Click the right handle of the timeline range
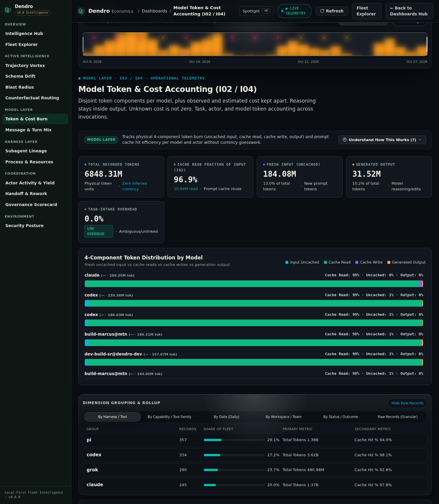The height and width of the screenshot is (504, 439). (x=427, y=44)
